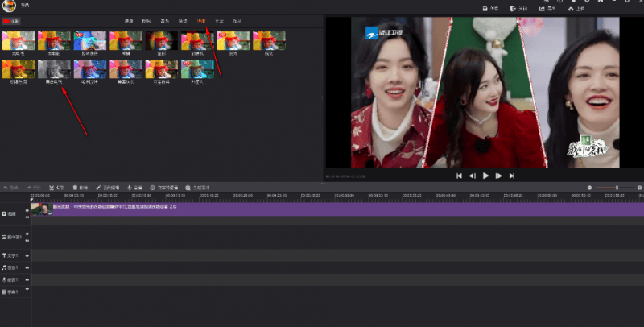The width and height of the screenshot is (644, 327).
Task: Click the undo arrow in timeline toolbar
Action: coord(6,187)
